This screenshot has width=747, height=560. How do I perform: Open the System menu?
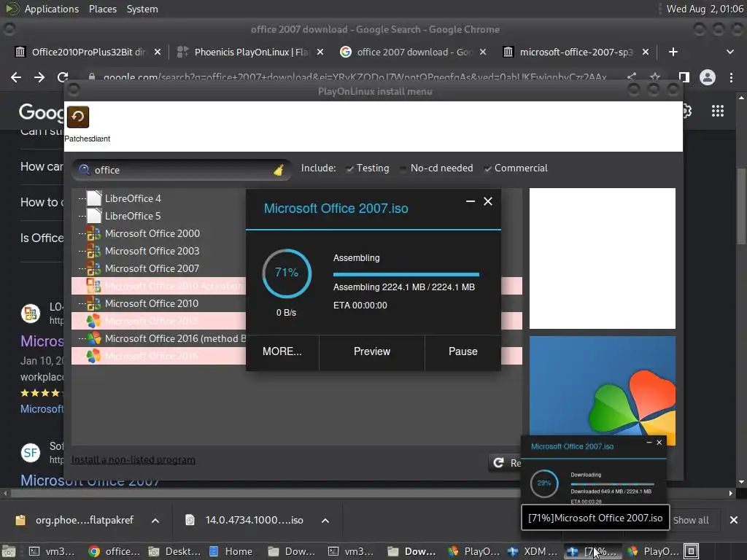(x=142, y=9)
